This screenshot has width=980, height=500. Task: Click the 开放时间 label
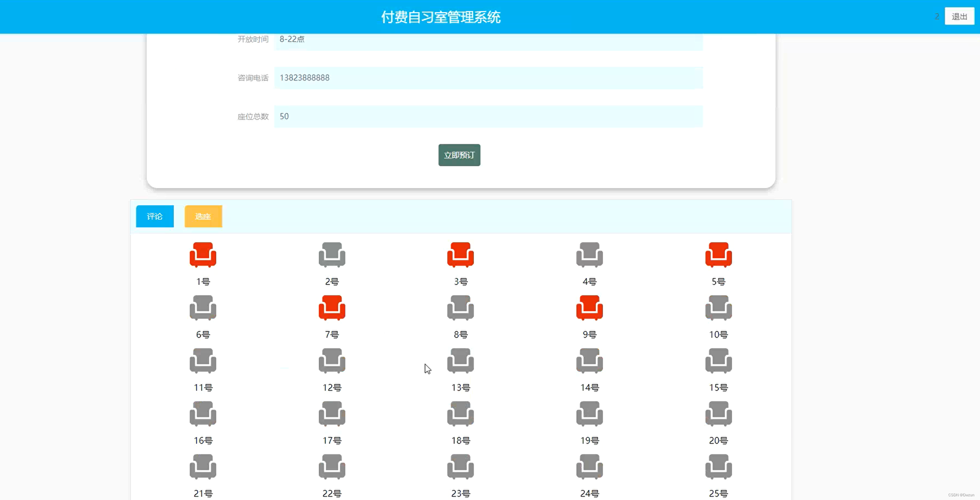point(253,39)
